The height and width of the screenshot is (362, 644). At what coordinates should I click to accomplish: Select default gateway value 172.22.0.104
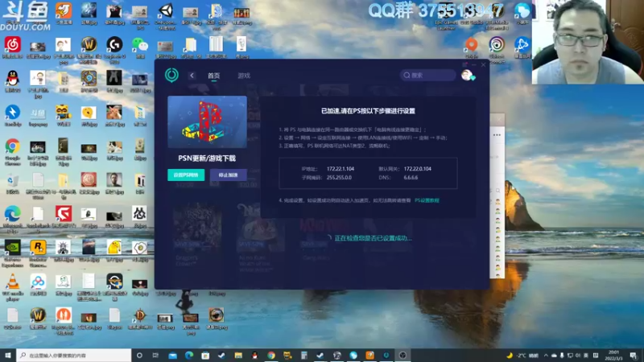click(418, 169)
